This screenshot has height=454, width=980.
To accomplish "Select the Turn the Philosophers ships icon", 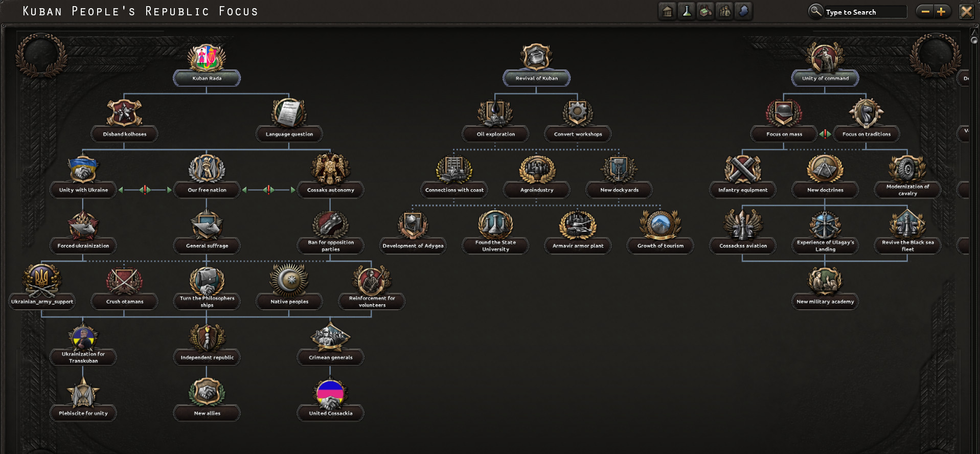I will [x=207, y=281].
